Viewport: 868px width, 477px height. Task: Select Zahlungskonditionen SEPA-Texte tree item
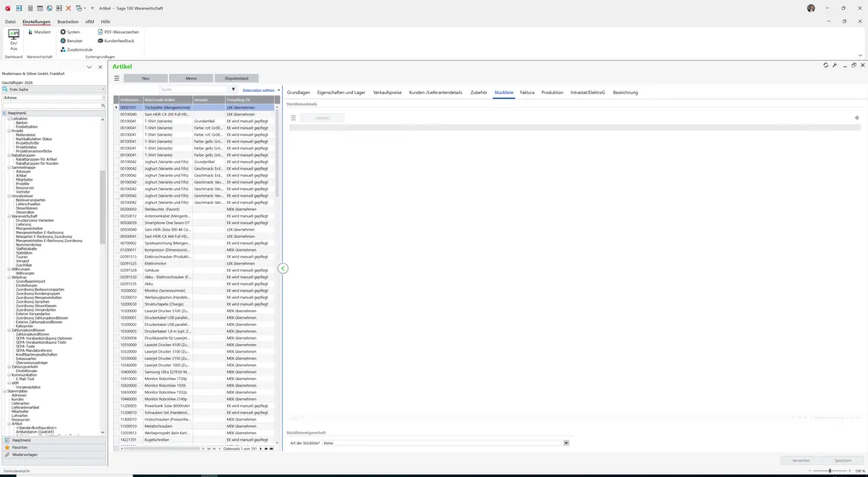coord(26,346)
